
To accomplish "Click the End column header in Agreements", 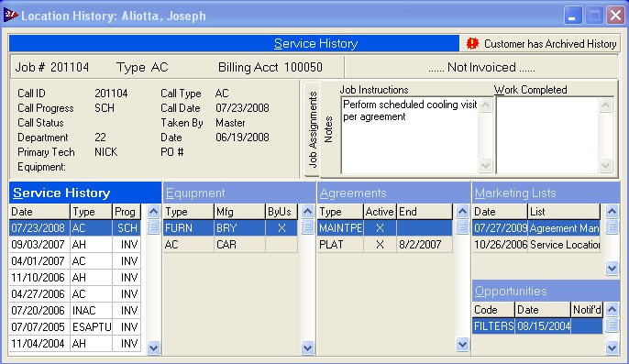I will click(x=425, y=212).
